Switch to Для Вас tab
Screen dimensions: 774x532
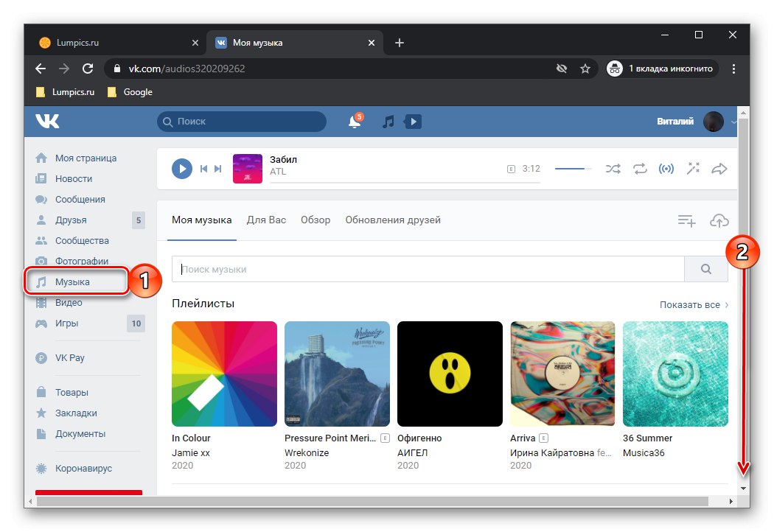pos(267,220)
